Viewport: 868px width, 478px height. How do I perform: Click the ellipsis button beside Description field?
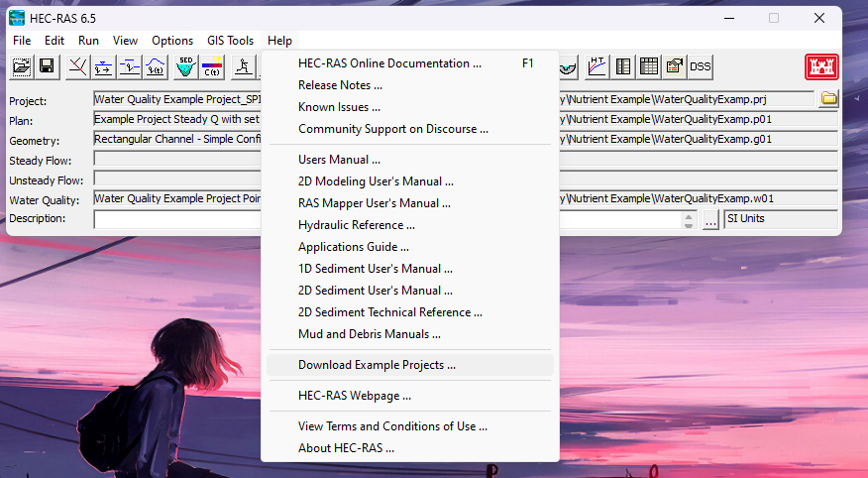click(710, 220)
